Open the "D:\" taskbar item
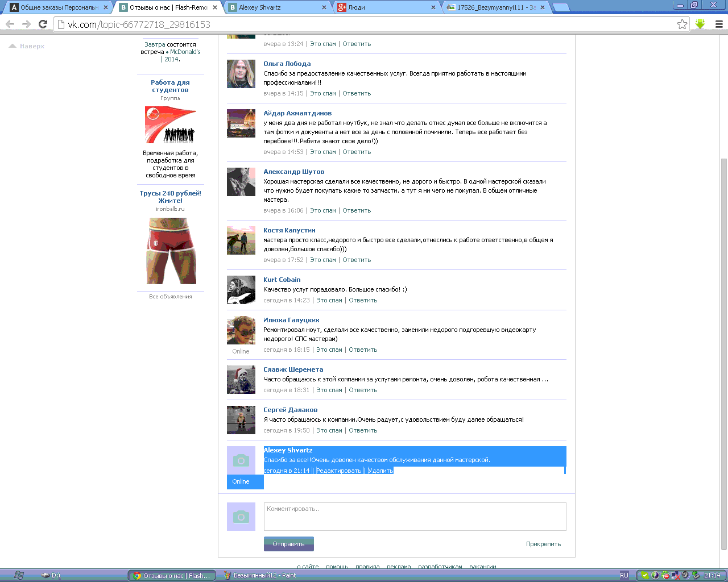 pyautogui.click(x=51, y=575)
